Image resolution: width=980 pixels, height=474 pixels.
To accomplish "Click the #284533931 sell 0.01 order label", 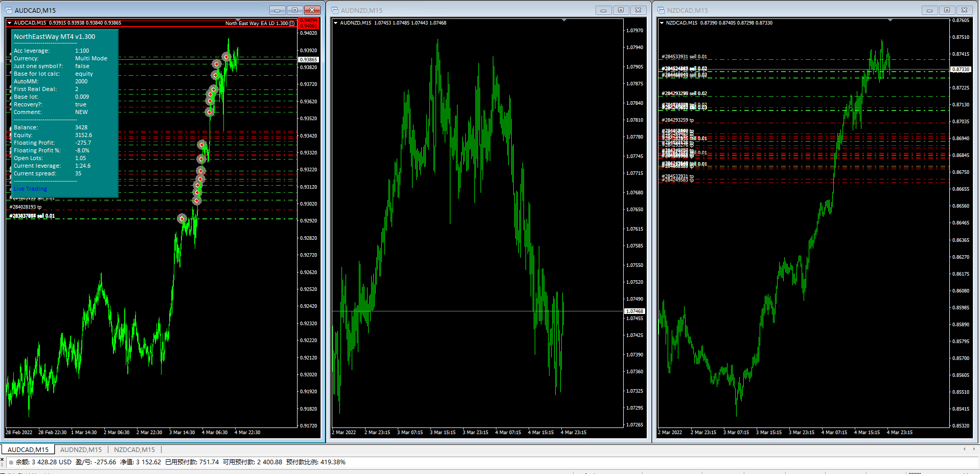I will (x=685, y=57).
